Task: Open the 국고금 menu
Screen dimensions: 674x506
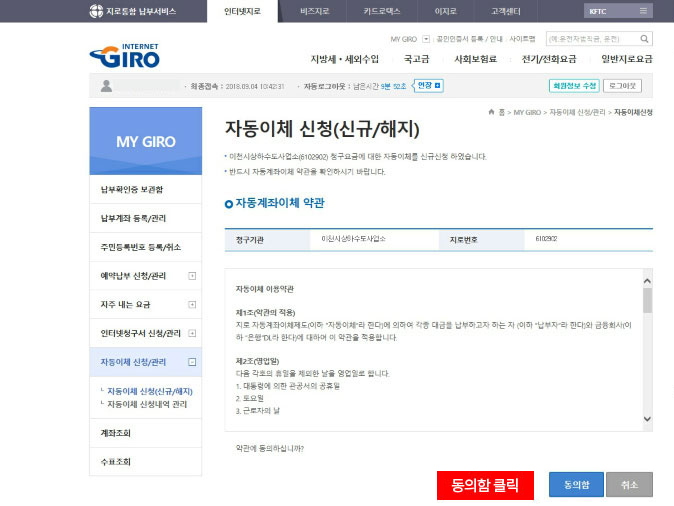Action: (417, 59)
